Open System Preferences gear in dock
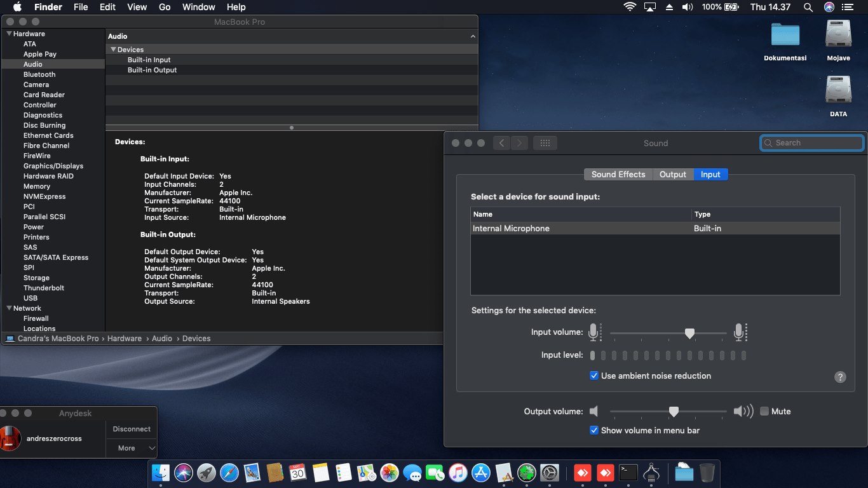The width and height of the screenshot is (868, 488). (550, 472)
